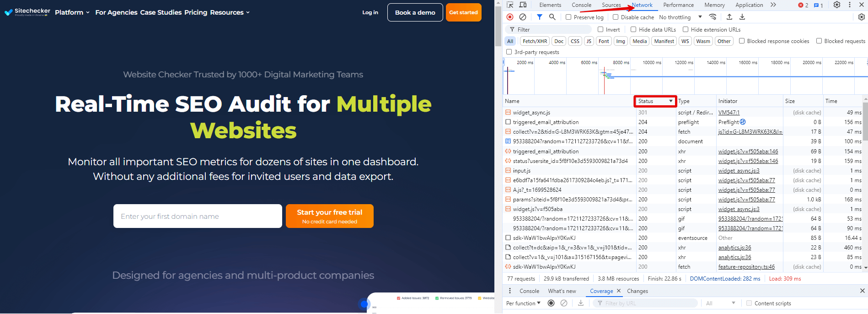Click Get started orange button
Screen dimensions: 868x314
(x=463, y=12)
